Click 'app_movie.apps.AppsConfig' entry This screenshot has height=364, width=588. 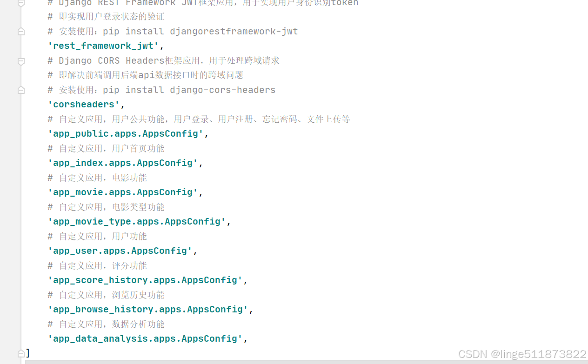point(123,192)
